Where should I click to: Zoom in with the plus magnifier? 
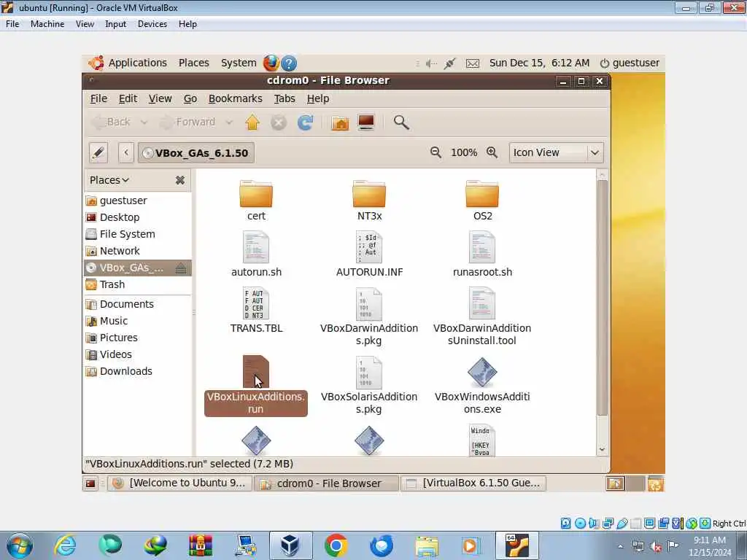pos(492,152)
